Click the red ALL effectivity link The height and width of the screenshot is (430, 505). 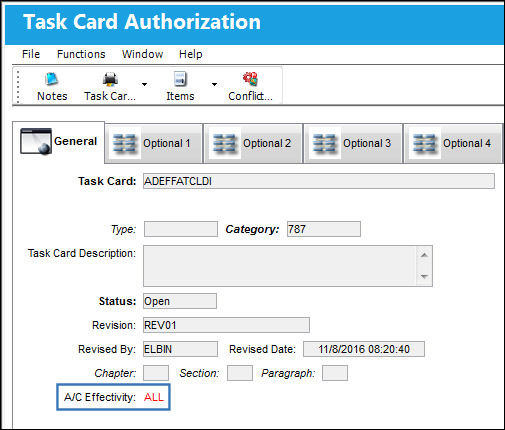click(x=154, y=397)
